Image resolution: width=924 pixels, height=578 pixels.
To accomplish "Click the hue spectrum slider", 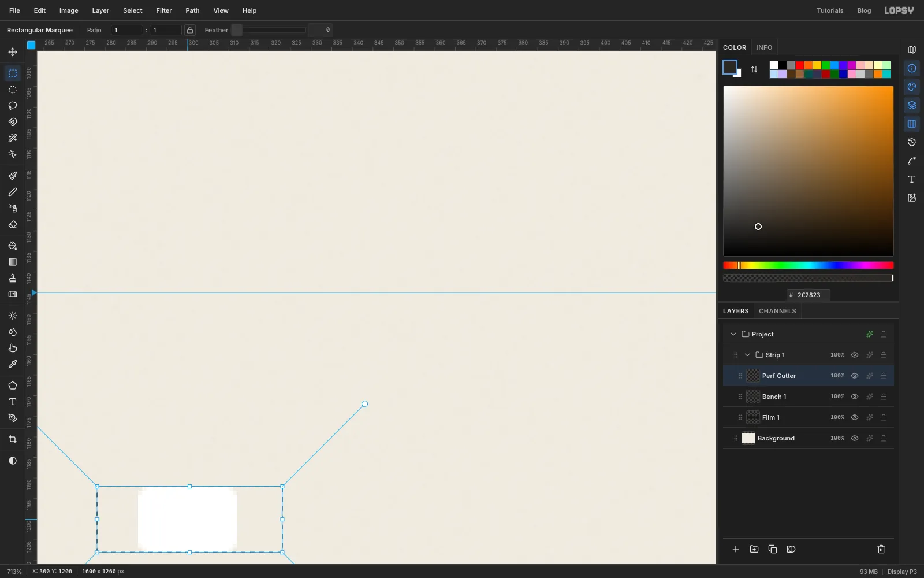I will [x=808, y=265].
